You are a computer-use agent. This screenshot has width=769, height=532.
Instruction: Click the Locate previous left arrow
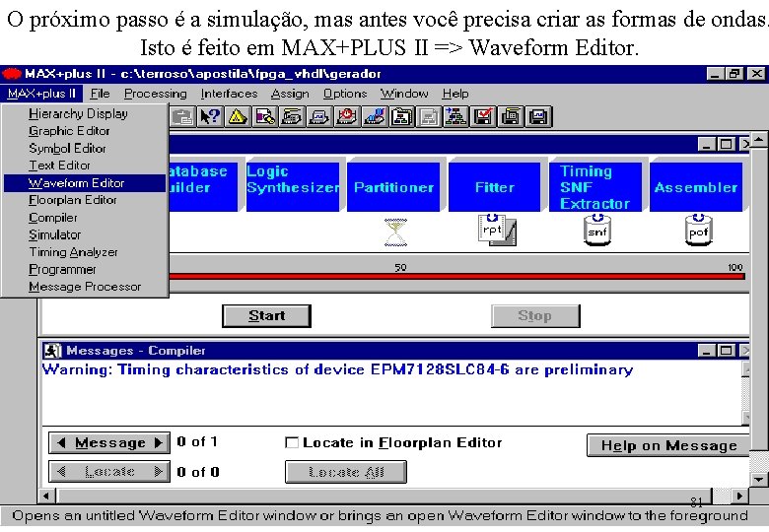61,472
